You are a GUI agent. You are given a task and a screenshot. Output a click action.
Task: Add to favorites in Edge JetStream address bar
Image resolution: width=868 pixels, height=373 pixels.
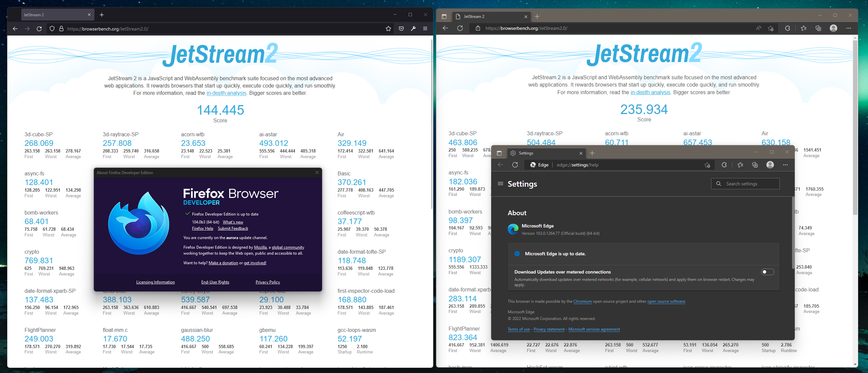click(770, 28)
